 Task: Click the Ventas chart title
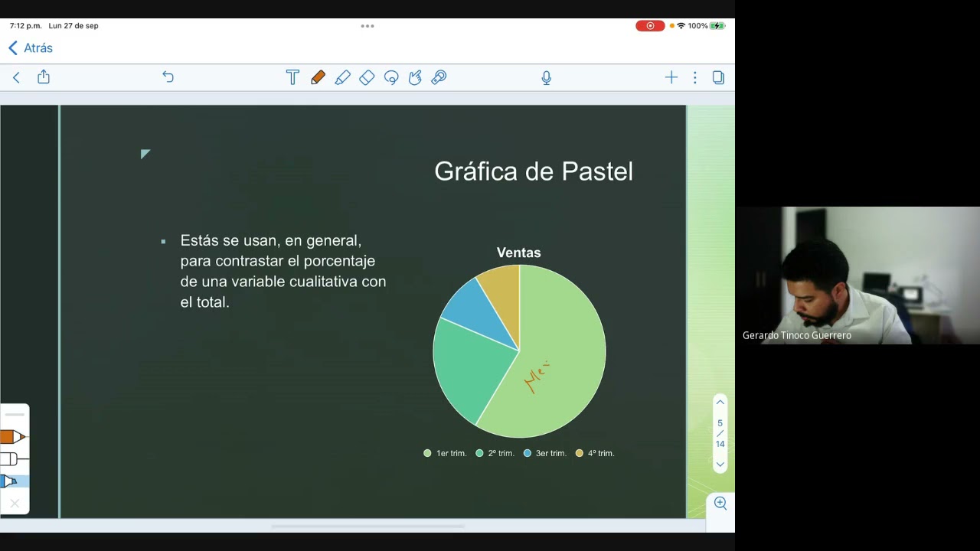click(519, 253)
